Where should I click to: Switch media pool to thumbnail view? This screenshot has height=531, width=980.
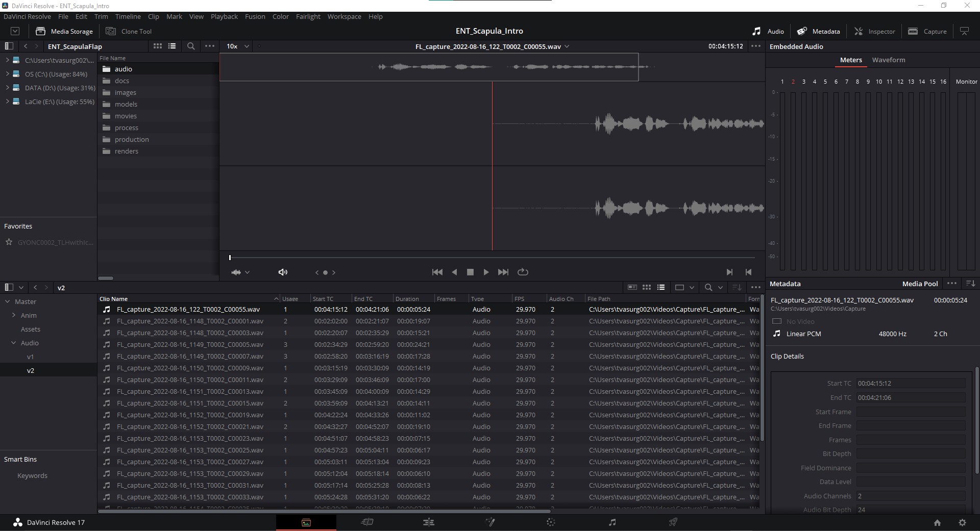[647, 287]
